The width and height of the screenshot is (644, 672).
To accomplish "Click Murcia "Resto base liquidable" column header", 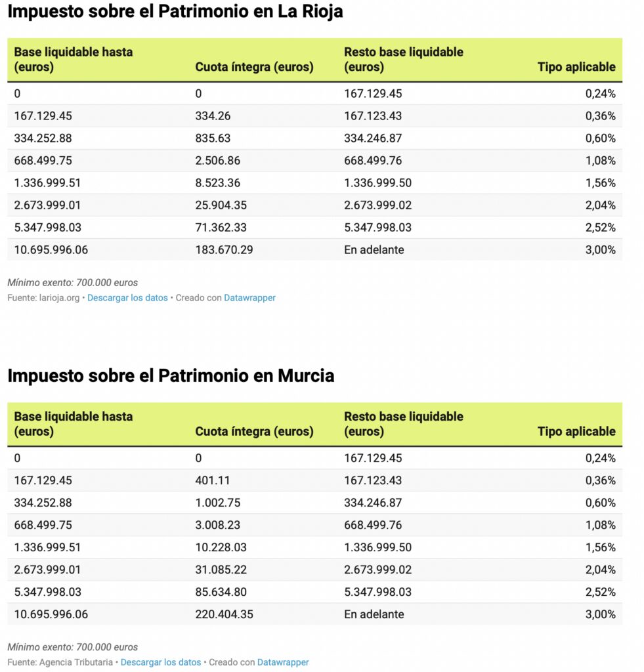I will [x=403, y=424].
